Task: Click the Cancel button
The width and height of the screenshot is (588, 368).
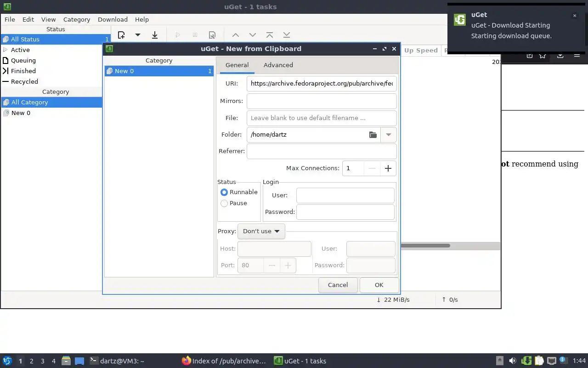Action: pos(338,285)
